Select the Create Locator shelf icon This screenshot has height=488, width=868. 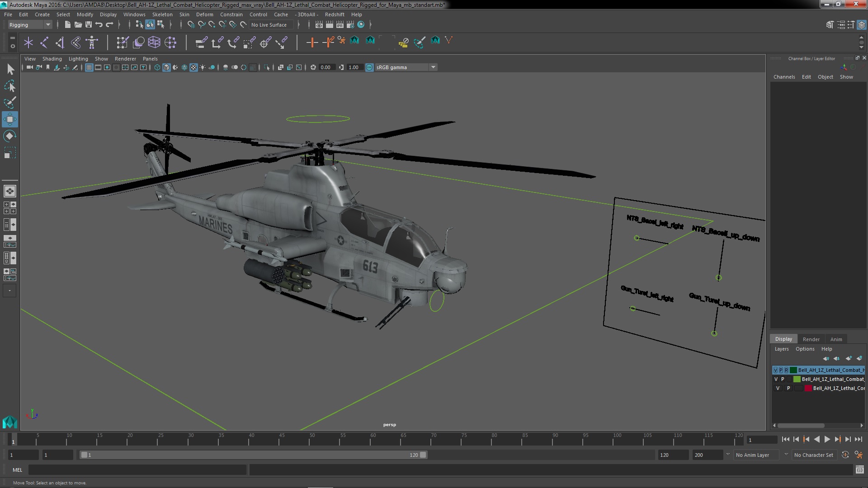tap(28, 42)
